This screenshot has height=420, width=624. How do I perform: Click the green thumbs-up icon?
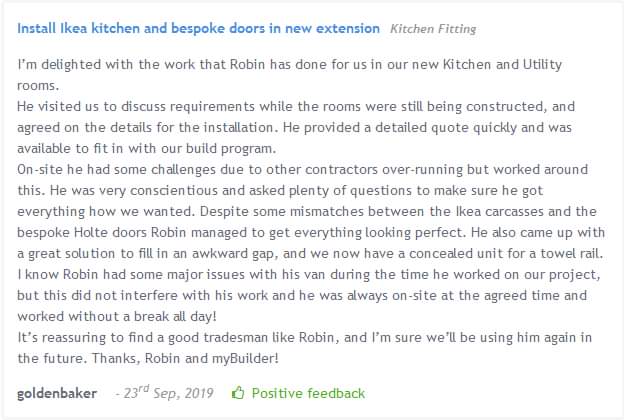(x=238, y=393)
